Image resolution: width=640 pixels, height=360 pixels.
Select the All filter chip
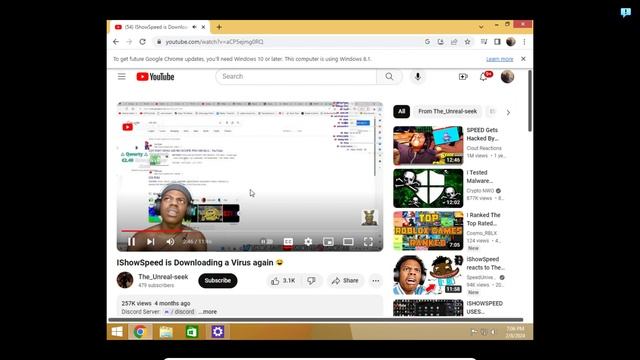coord(402,111)
